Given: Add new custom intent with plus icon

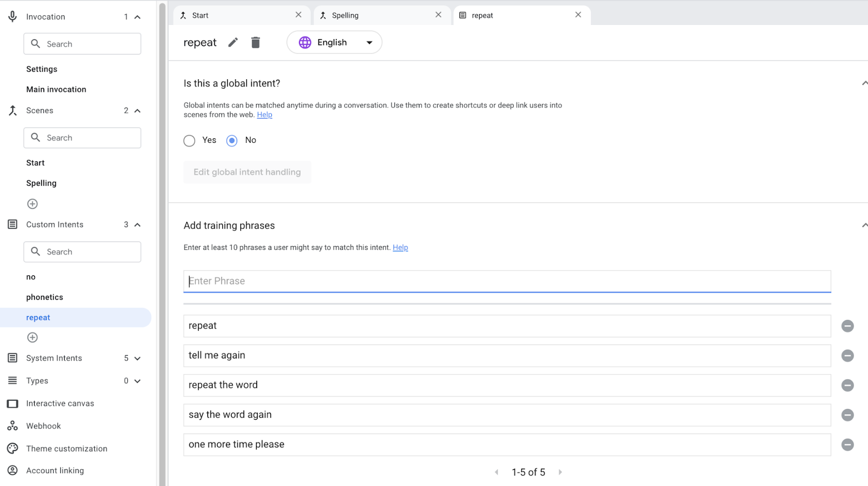Looking at the screenshot, I should (33, 338).
